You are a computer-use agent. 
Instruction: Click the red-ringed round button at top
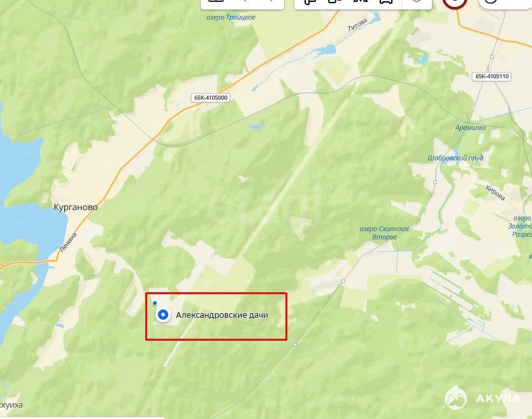tap(455, 2)
